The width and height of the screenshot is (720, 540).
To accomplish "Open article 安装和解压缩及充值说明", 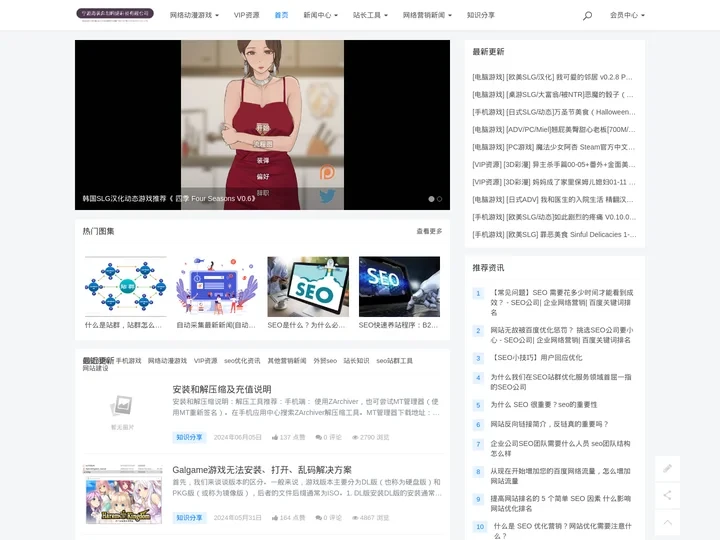I will (x=222, y=389).
